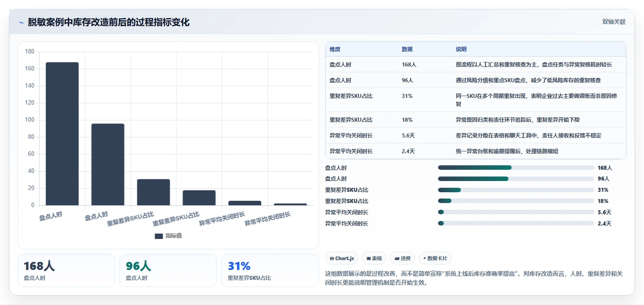Click the description starting with 差异记录分散
Viewport: 644px width, 305px height.
point(528,136)
